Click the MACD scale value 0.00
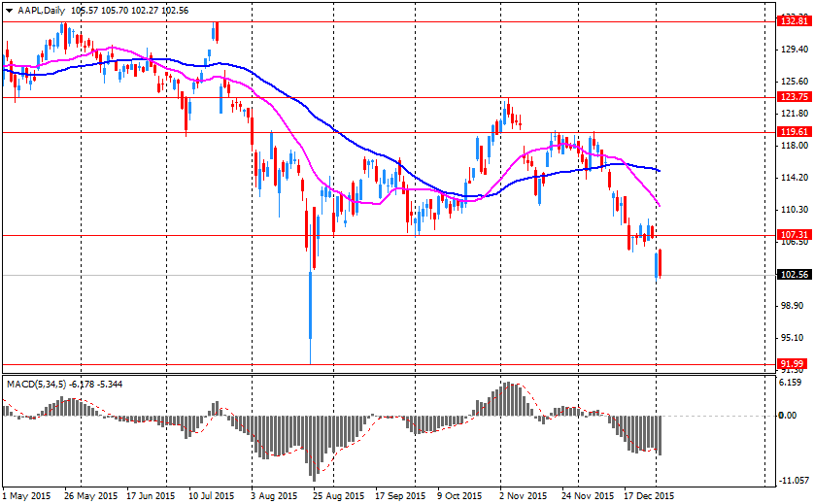This screenshot has width=814, height=504. (788, 416)
